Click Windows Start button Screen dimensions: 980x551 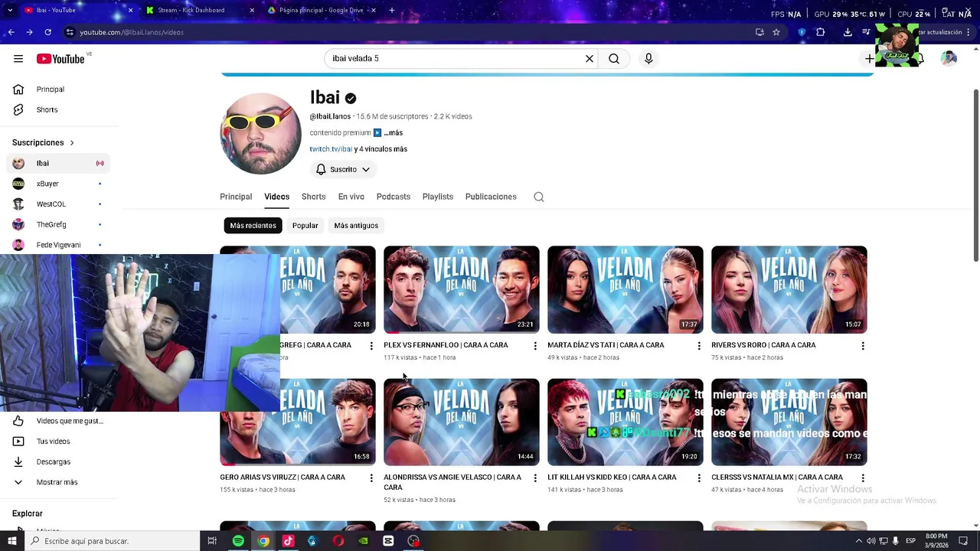click(x=11, y=541)
